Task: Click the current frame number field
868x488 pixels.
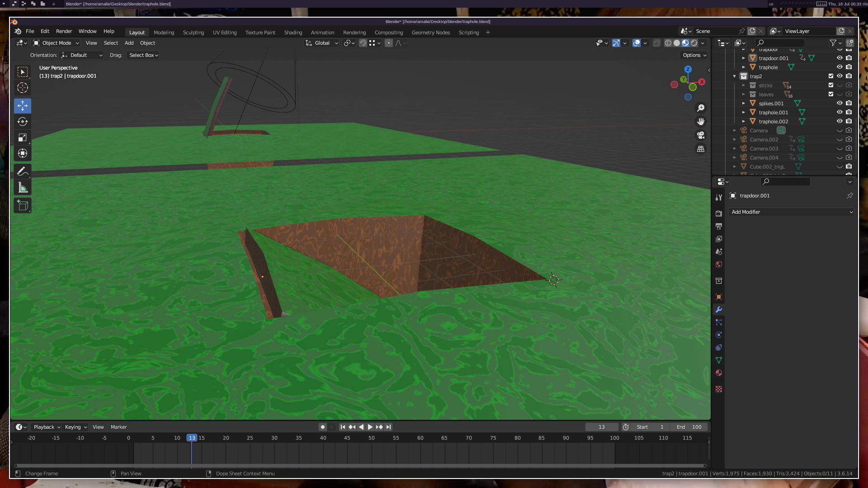Action: [x=601, y=427]
